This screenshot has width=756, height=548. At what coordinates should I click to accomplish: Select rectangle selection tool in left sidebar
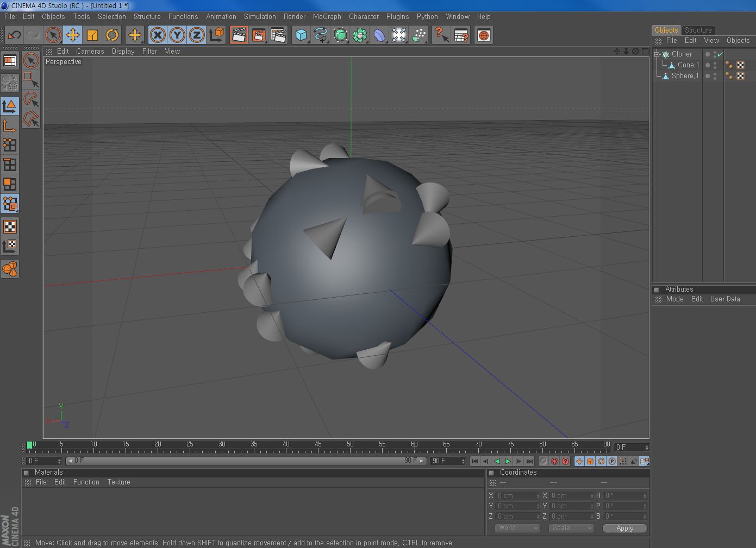(x=31, y=80)
